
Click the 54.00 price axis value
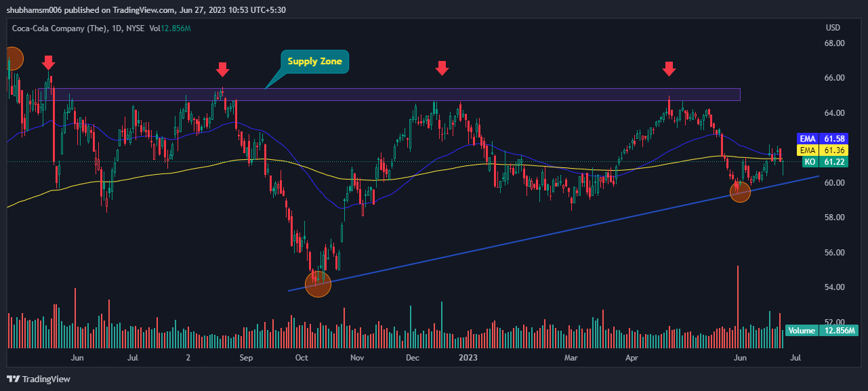[x=834, y=287]
